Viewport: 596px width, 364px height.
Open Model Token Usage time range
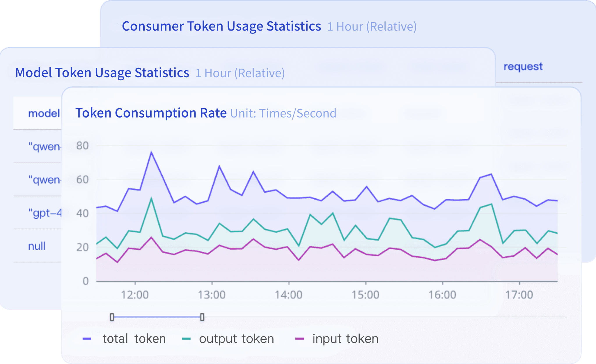pos(240,73)
